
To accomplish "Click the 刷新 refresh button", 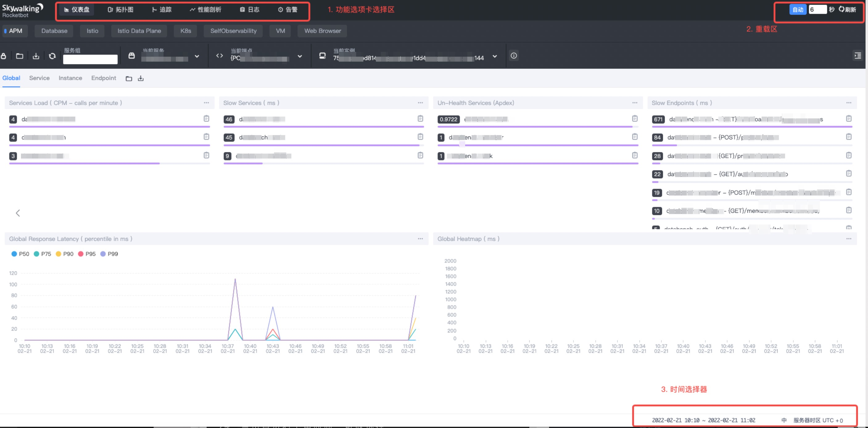I will click(848, 10).
